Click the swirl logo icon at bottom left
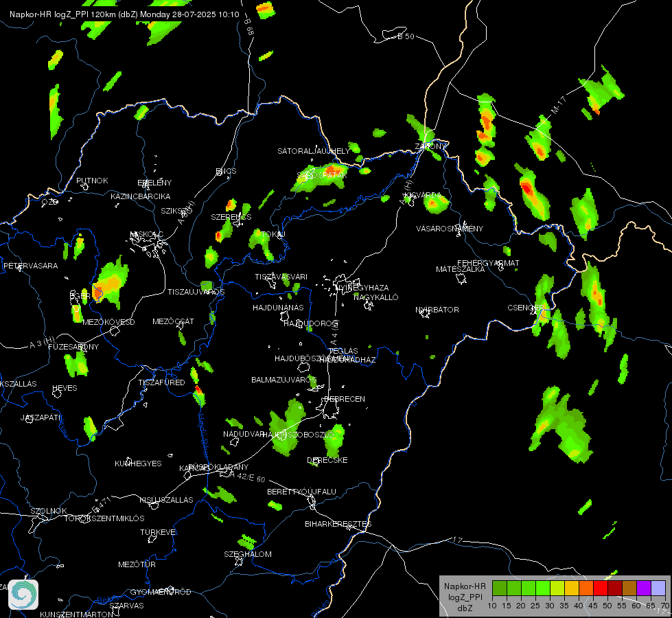 click(x=23, y=595)
